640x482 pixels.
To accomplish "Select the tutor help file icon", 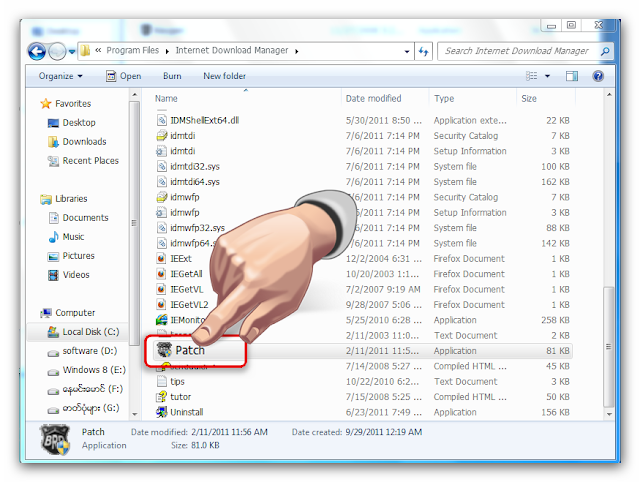I will point(162,397).
